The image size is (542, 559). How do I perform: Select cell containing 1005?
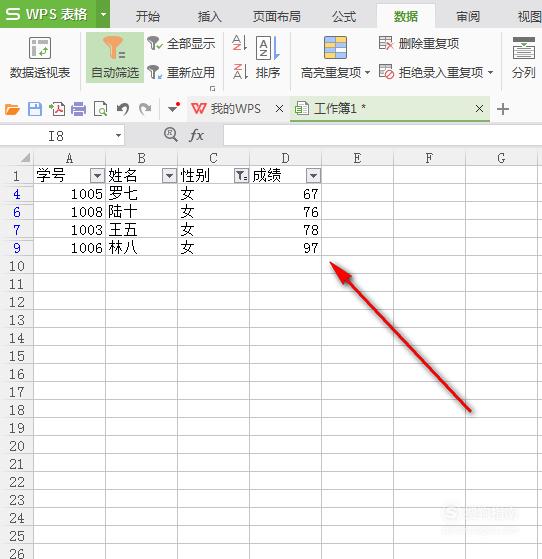click(70, 194)
